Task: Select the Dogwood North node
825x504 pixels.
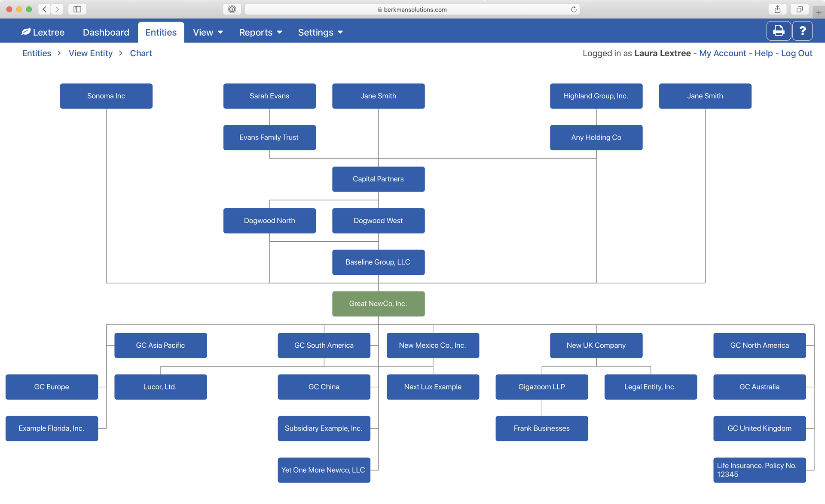Action: click(269, 221)
